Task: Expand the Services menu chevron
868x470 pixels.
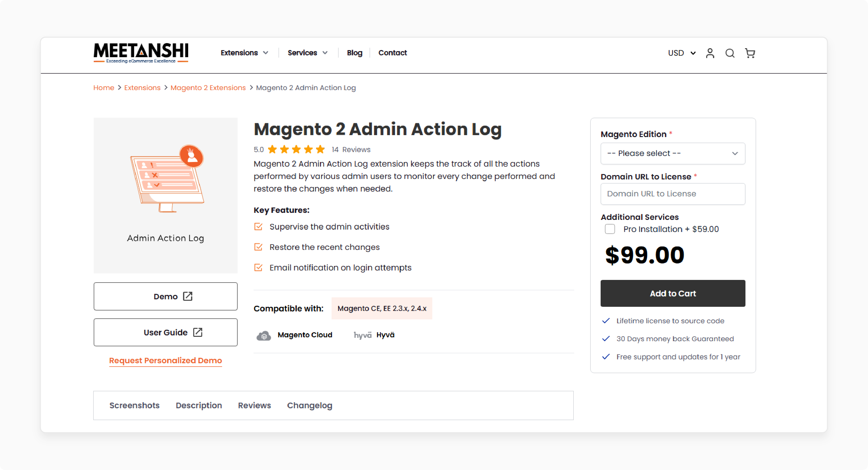Action: [x=325, y=53]
